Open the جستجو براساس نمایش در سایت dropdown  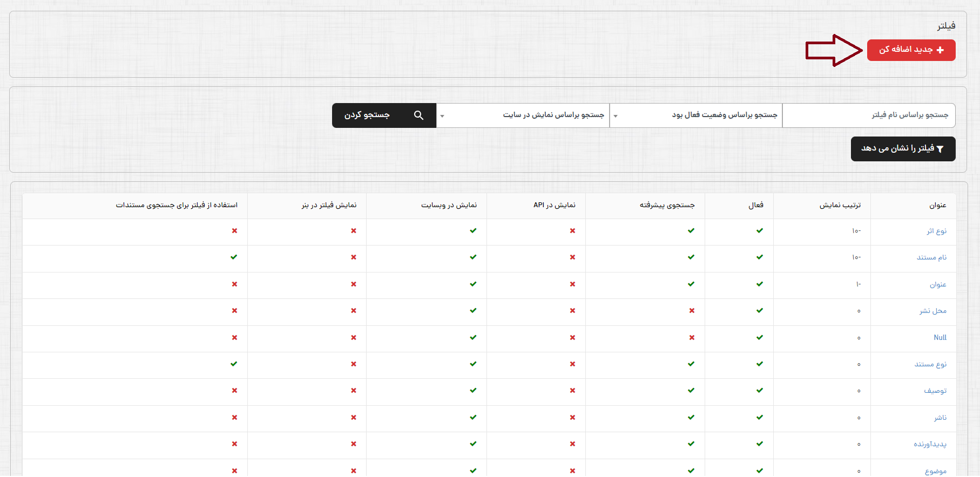click(523, 115)
